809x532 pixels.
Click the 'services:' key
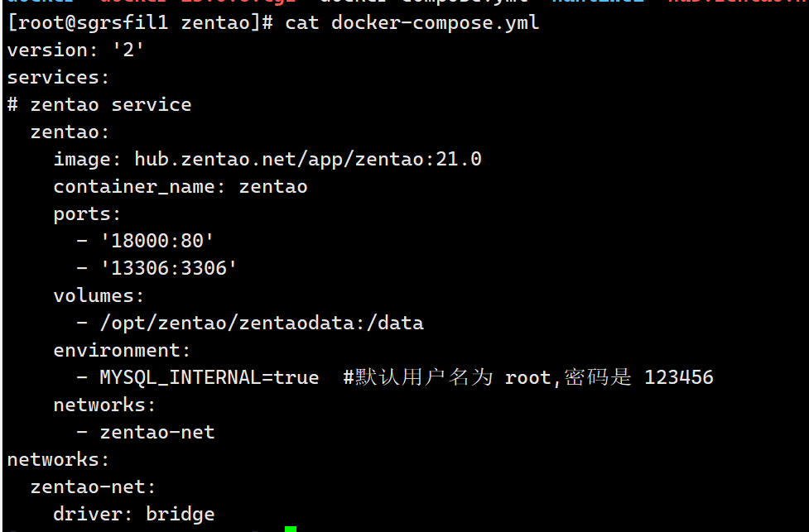pos(58,77)
